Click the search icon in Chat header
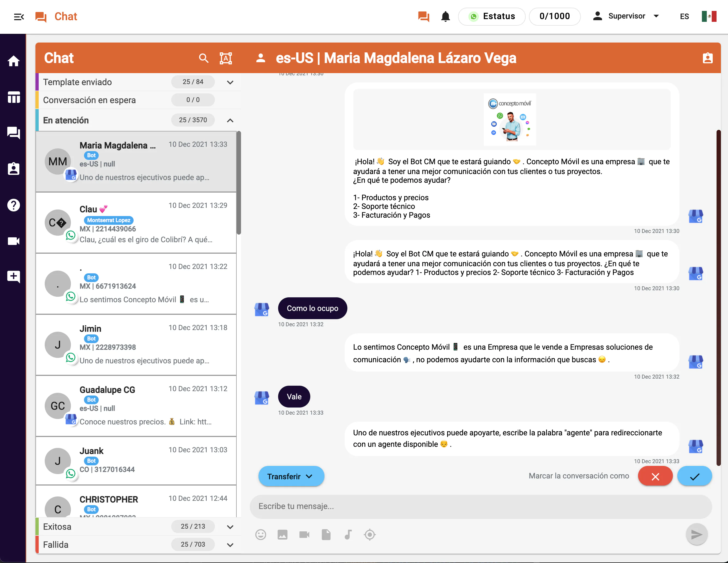Image resolution: width=728 pixels, height=563 pixels. 203,58
